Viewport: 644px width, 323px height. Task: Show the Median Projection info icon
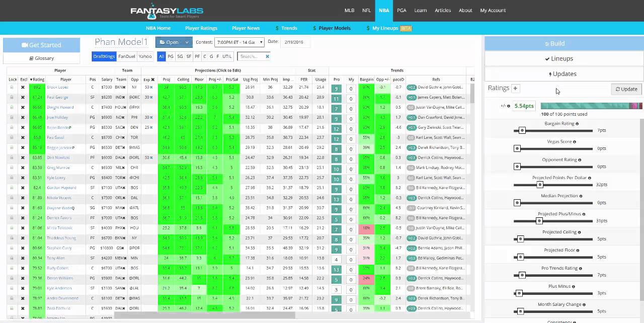pos(581,196)
